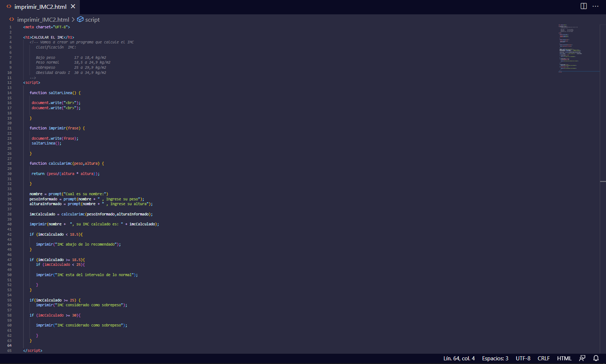
Task: Open the More Actions ellipsis menu
Action: tap(595, 6)
